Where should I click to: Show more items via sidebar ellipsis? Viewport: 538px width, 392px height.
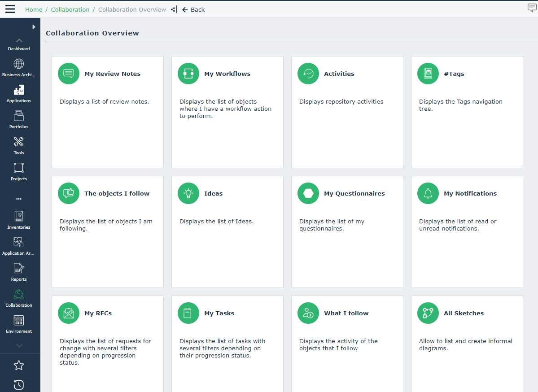point(19,199)
